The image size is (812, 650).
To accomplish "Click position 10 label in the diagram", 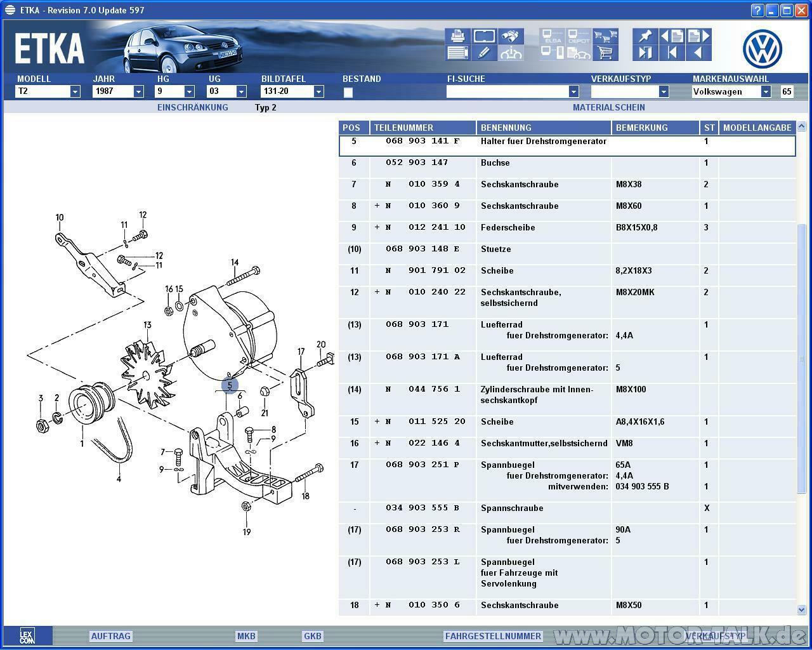I will coord(60,217).
